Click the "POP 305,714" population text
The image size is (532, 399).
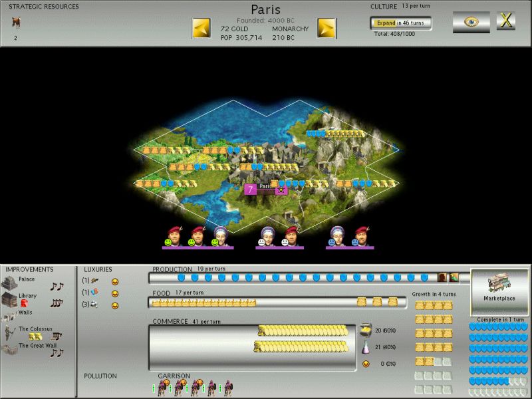click(241, 38)
